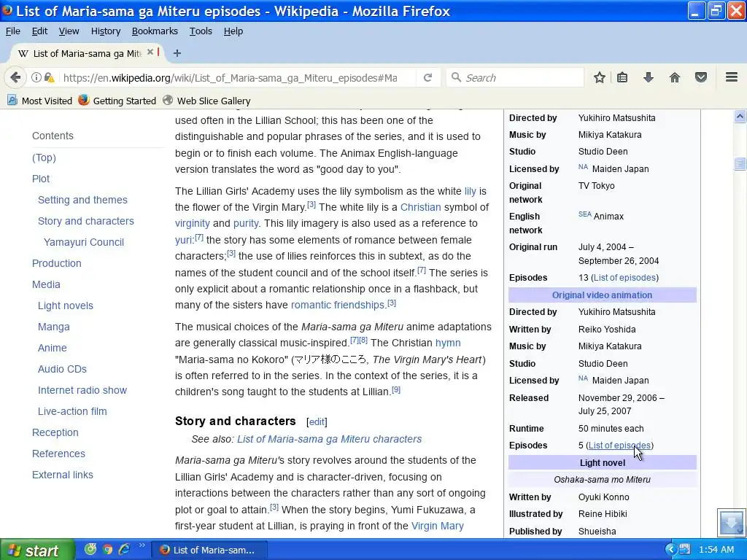
Task: Open the lily link in article text
Action: (x=471, y=191)
